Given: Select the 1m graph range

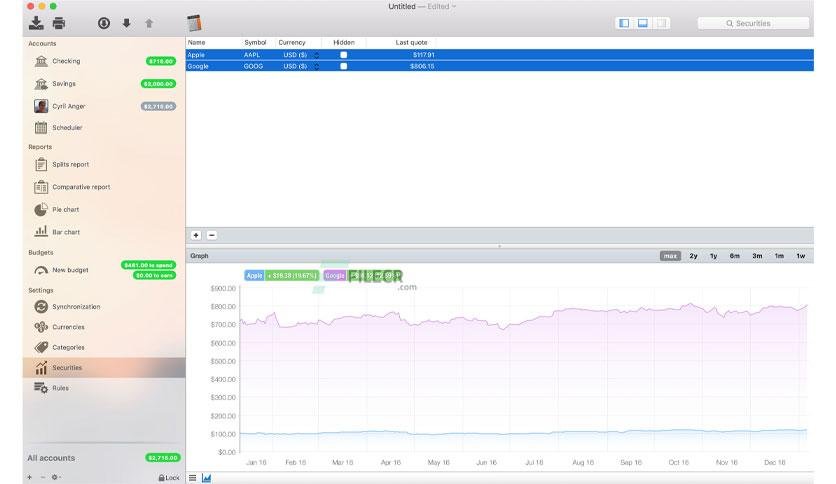Looking at the screenshot, I should (779, 256).
